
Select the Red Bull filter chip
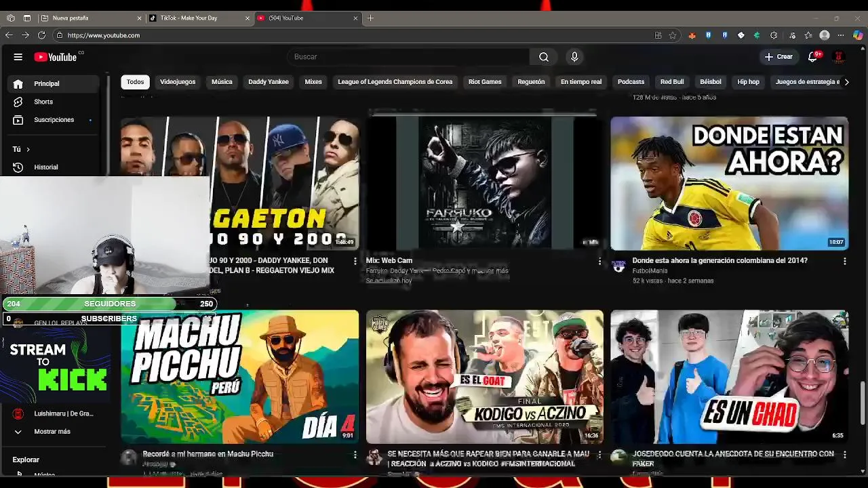pos(672,82)
